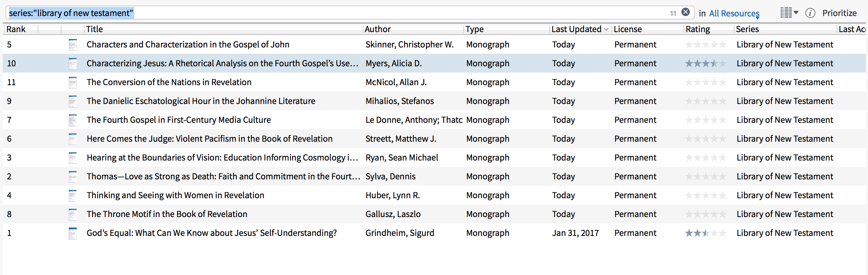The image size is (868, 275).
Task: Click the book icon for Characterizing Jesus
Action: pyautogui.click(x=73, y=64)
